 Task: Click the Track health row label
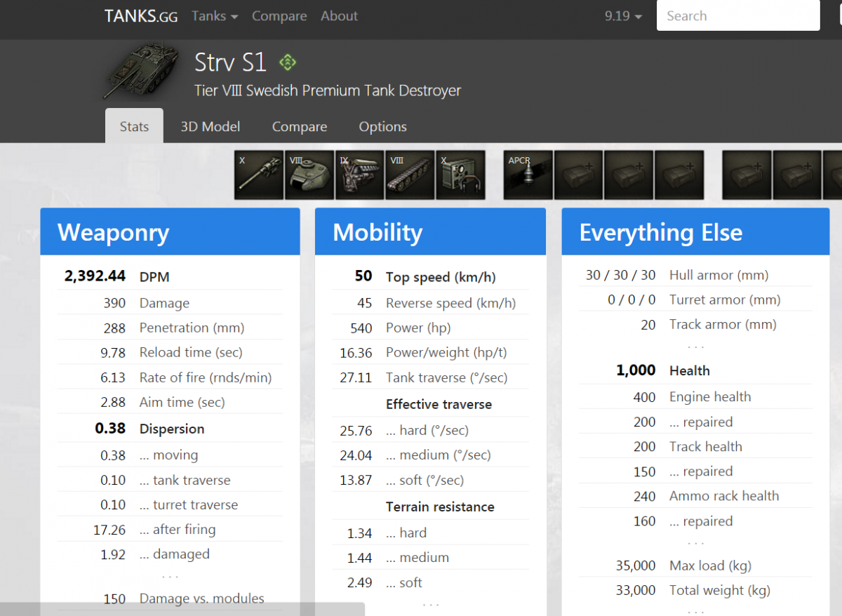point(706,446)
